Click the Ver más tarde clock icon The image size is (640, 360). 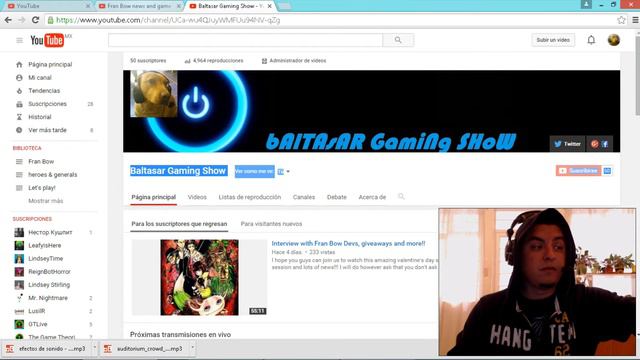[x=19, y=130]
